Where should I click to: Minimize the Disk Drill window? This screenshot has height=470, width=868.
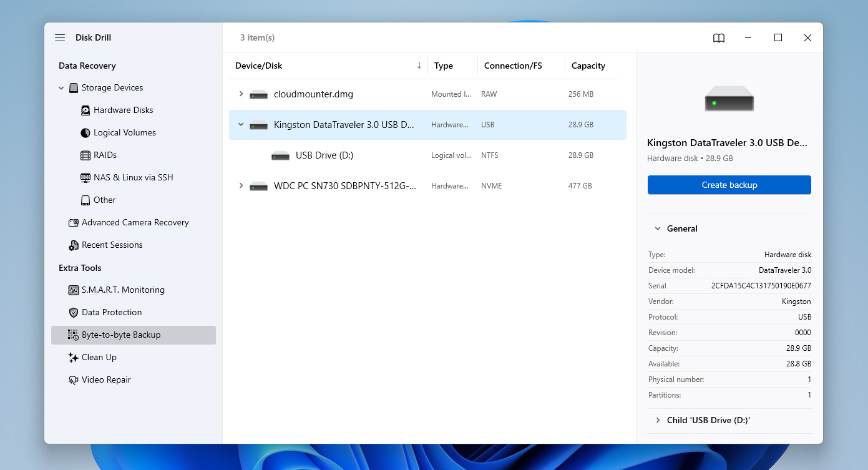748,38
